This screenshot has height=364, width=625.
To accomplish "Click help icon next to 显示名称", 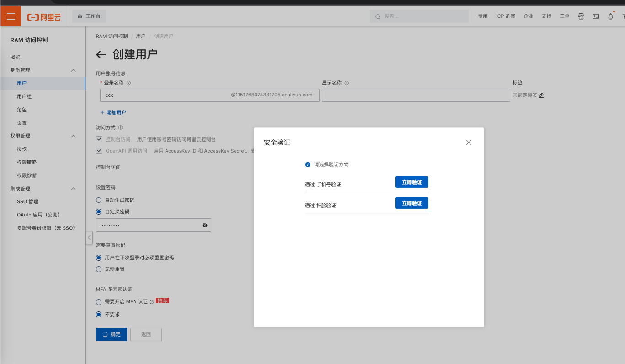I will (347, 83).
